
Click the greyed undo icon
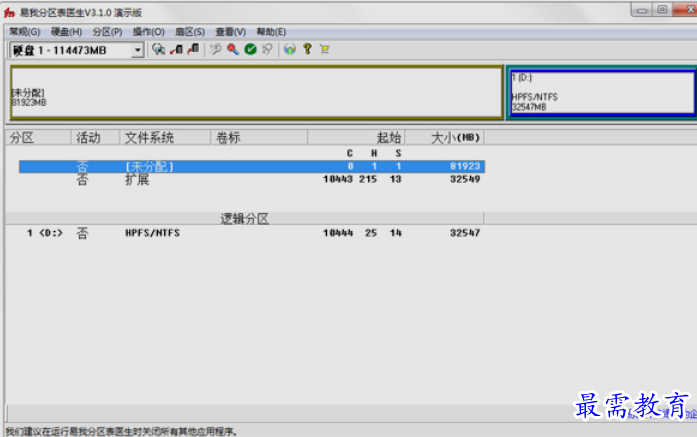[267, 49]
